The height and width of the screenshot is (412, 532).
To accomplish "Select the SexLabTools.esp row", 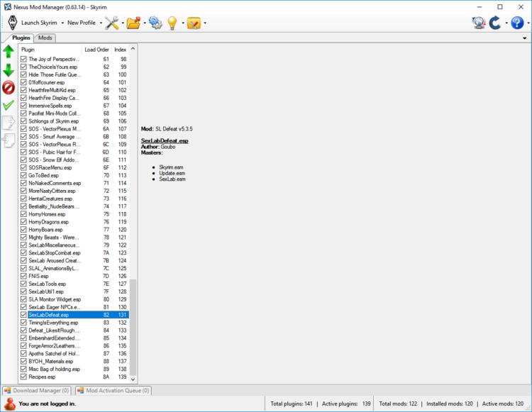I will tap(74, 284).
